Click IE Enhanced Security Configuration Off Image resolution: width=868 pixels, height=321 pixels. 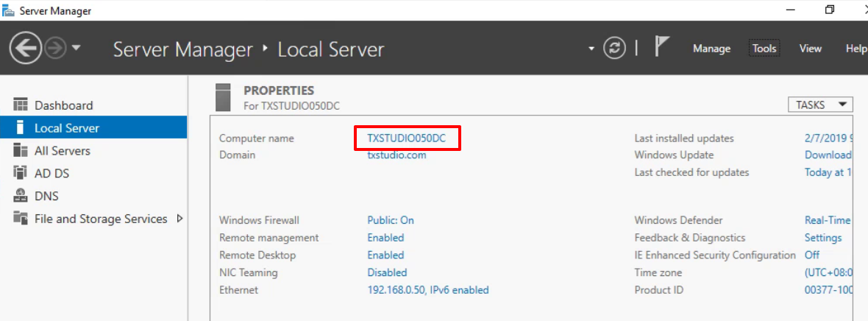811,255
